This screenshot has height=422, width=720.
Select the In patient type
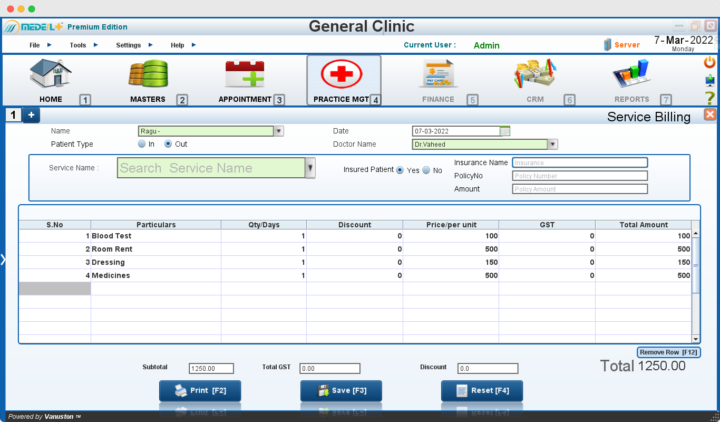[x=141, y=144]
